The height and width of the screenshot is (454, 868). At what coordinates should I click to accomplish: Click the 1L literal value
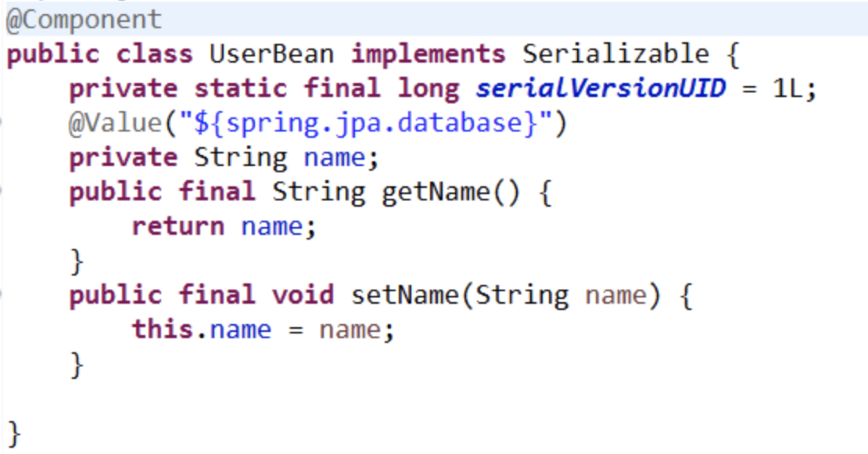coord(787,88)
